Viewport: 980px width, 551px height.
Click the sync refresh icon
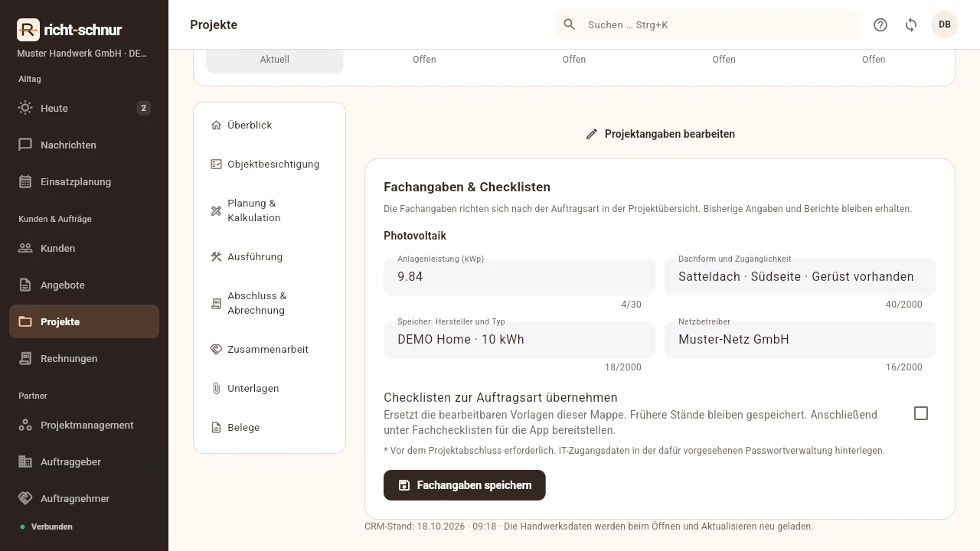point(911,24)
